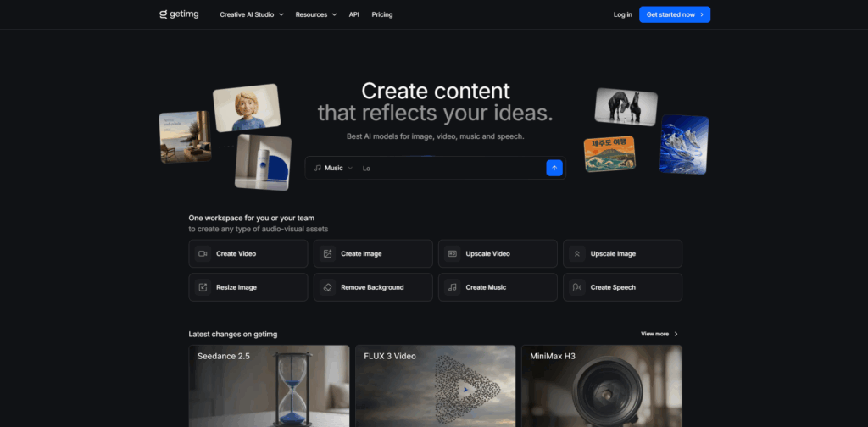The image size is (868, 427).
Task: Click the chevron beside View more
Action: point(676,334)
